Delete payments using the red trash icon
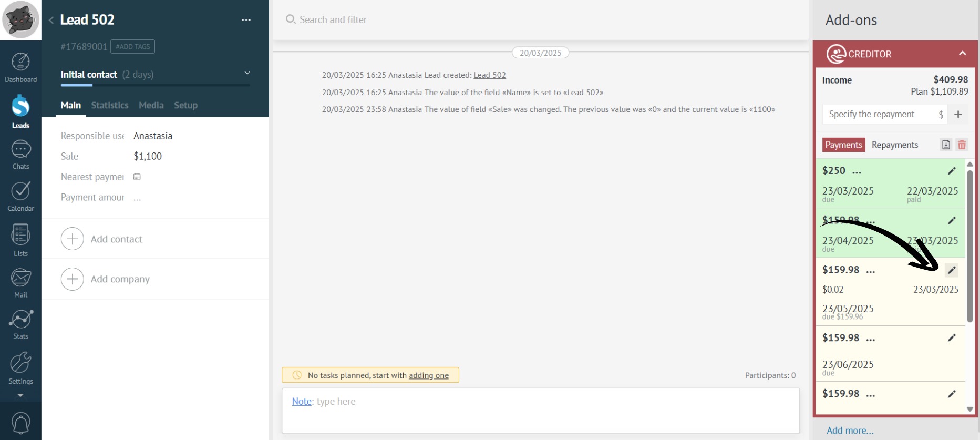 [962, 145]
